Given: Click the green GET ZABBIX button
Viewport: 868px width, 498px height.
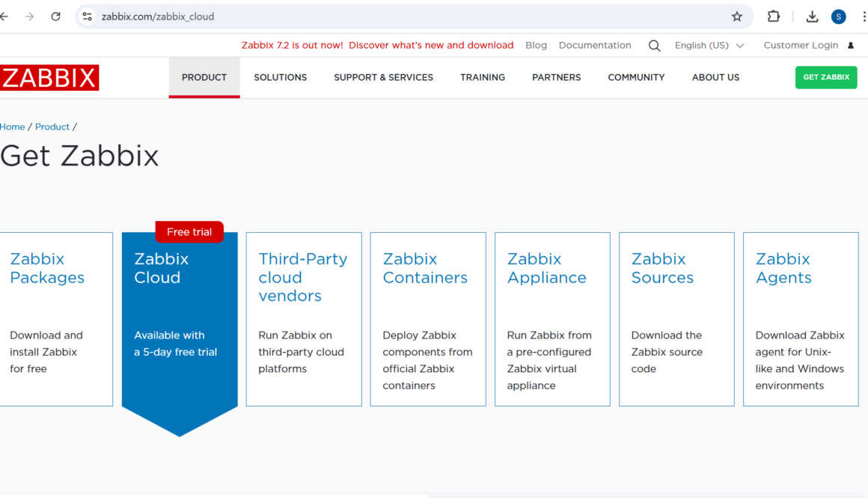Looking at the screenshot, I should (x=826, y=77).
